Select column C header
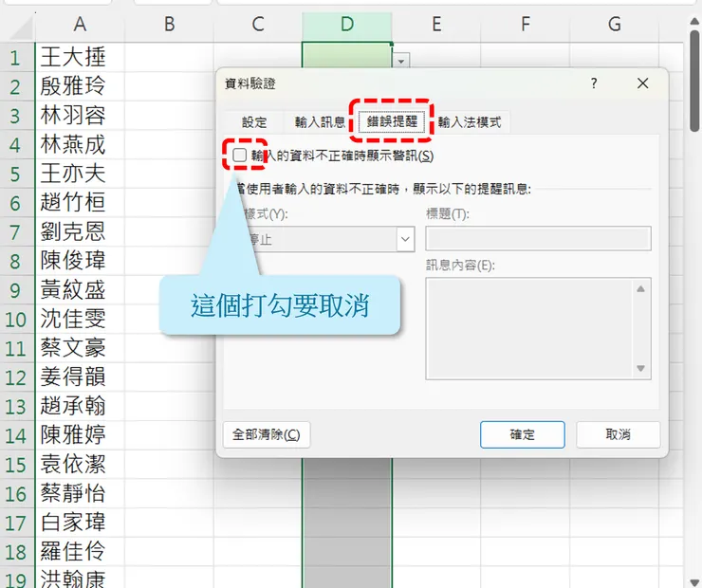The width and height of the screenshot is (702, 588). (x=258, y=24)
